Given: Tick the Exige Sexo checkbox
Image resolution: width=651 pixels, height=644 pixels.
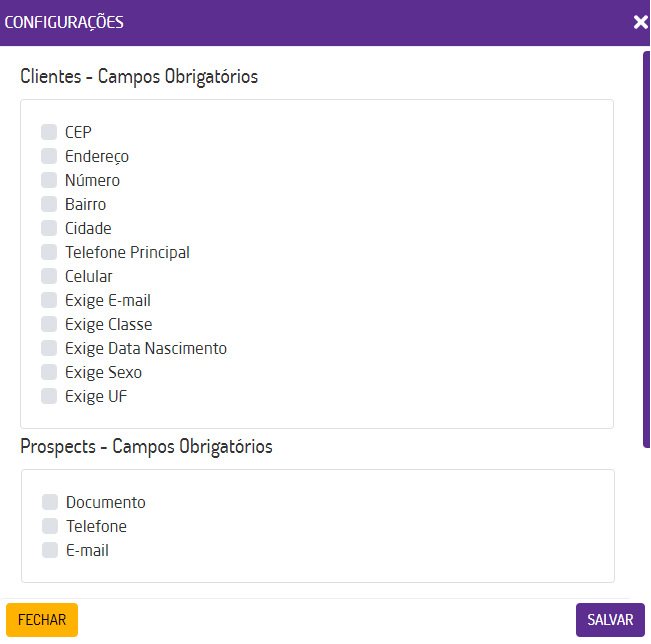Looking at the screenshot, I should [49, 372].
